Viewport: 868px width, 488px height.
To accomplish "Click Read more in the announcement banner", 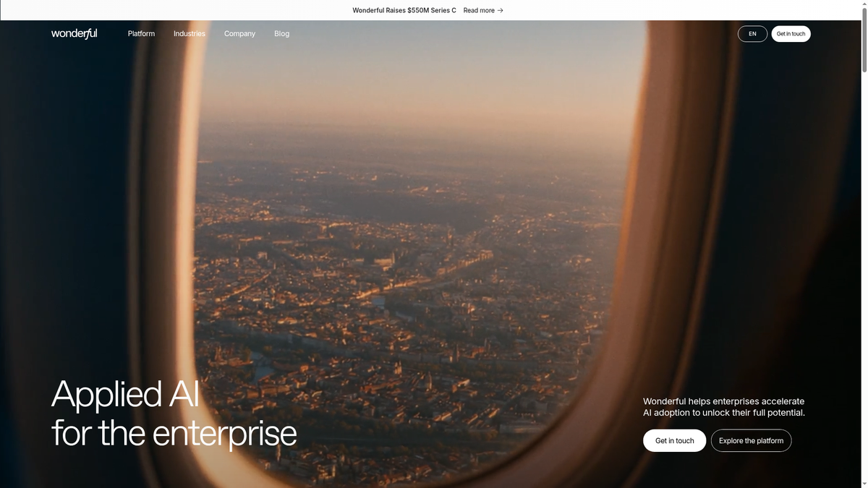I will pyautogui.click(x=479, y=10).
